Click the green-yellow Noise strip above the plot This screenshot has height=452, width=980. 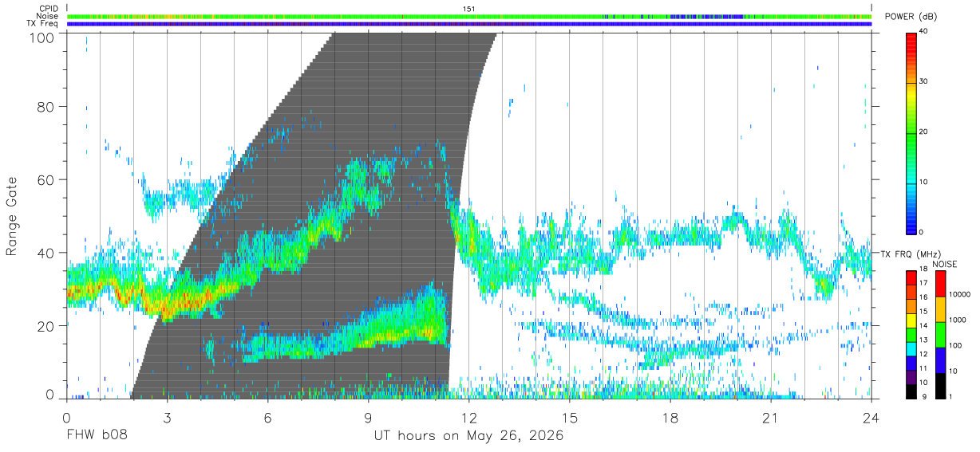(x=469, y=16)
